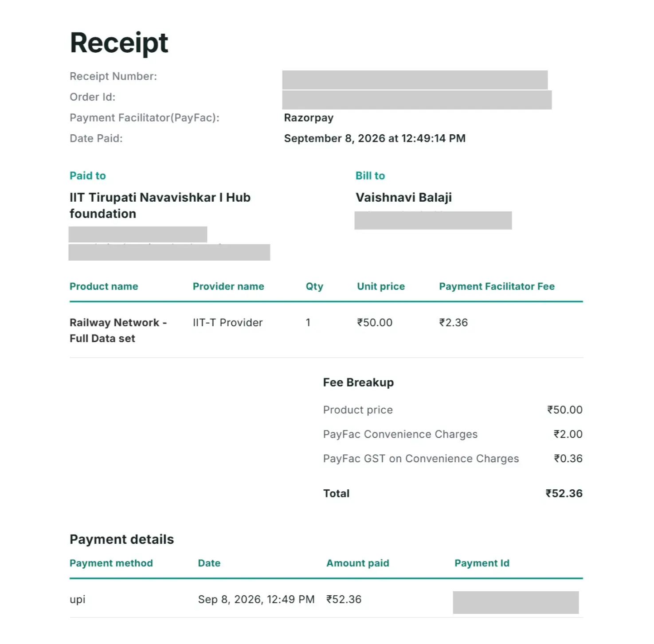Click the Paid to section label
Viewport: 654px width, 644px height.
88,176
